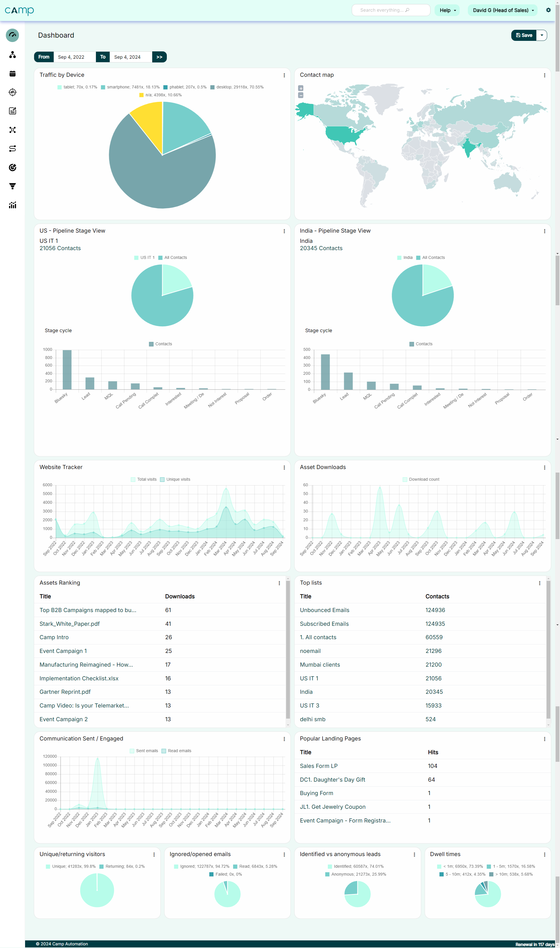Image resolution: width=560 pixels, height=948 pixels.
Task: Click the phablet legend color swatch
Action: tap(165, 87)
